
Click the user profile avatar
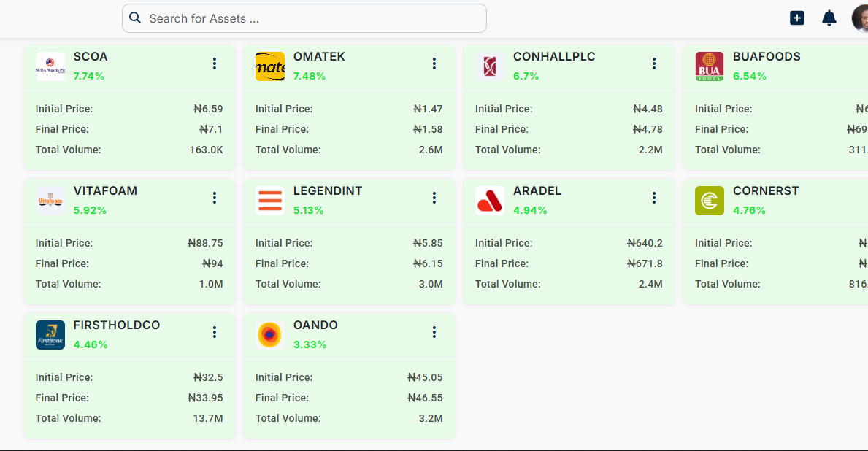point(861,18)
